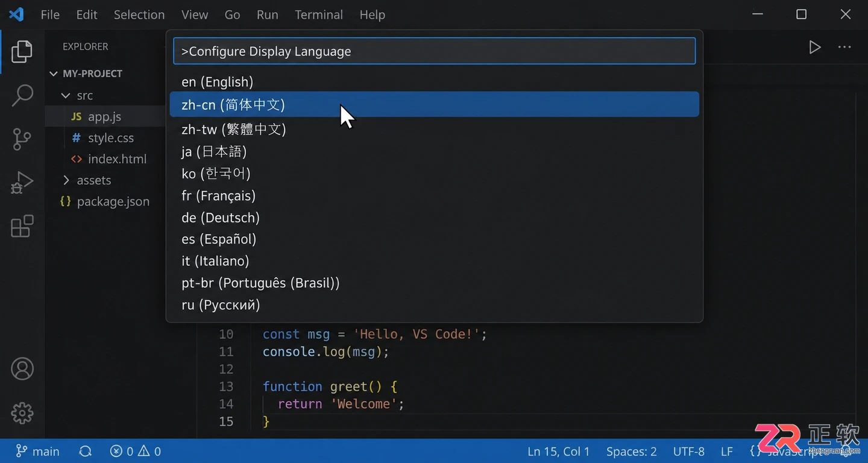Viewport: 868px width, 463px height.
Task: Open Run and Debug view
Action: [x=22, y=183]
